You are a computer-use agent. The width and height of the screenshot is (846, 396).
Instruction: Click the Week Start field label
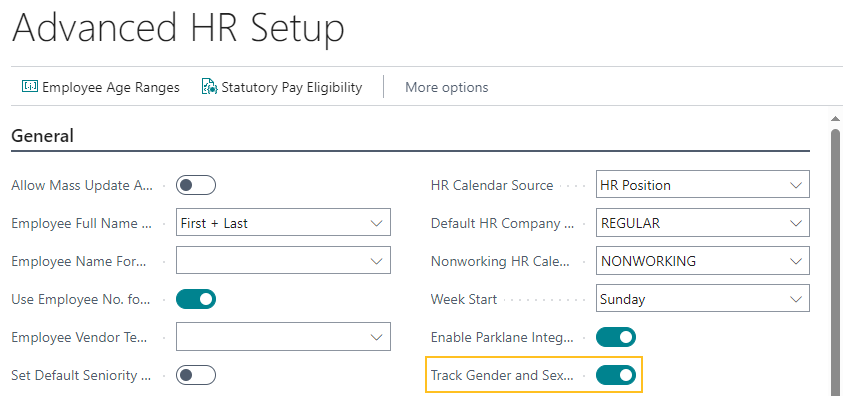coord(463,299)
